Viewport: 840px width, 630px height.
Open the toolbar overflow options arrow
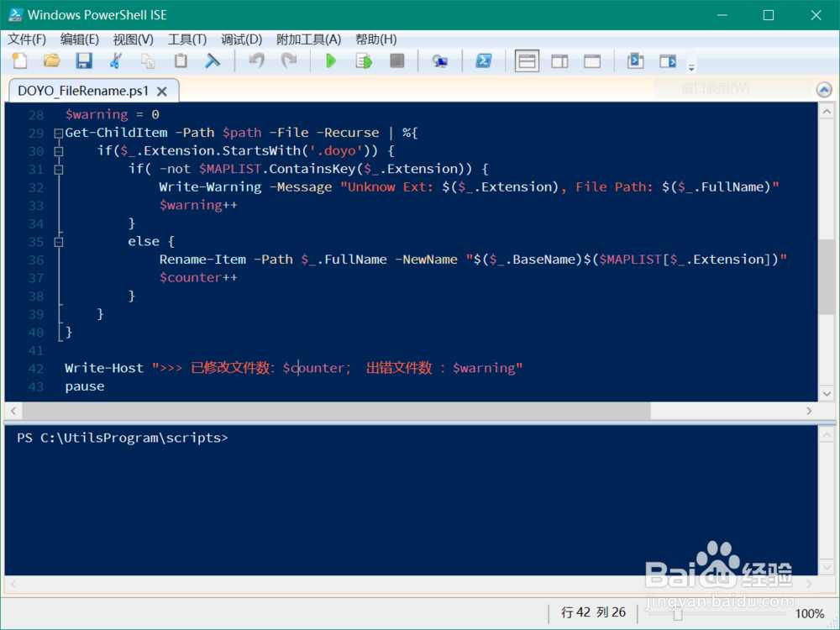click(691, 68)
